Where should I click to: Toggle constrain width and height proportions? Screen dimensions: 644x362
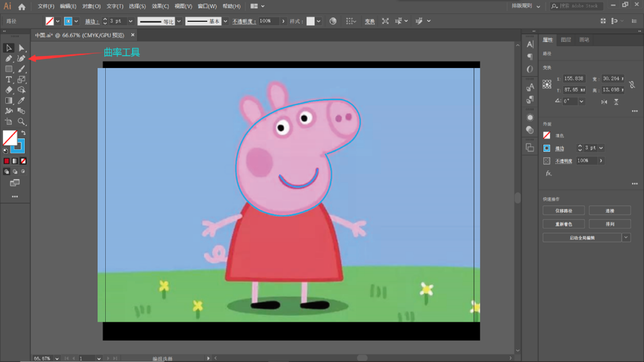(x=632, y=84)
